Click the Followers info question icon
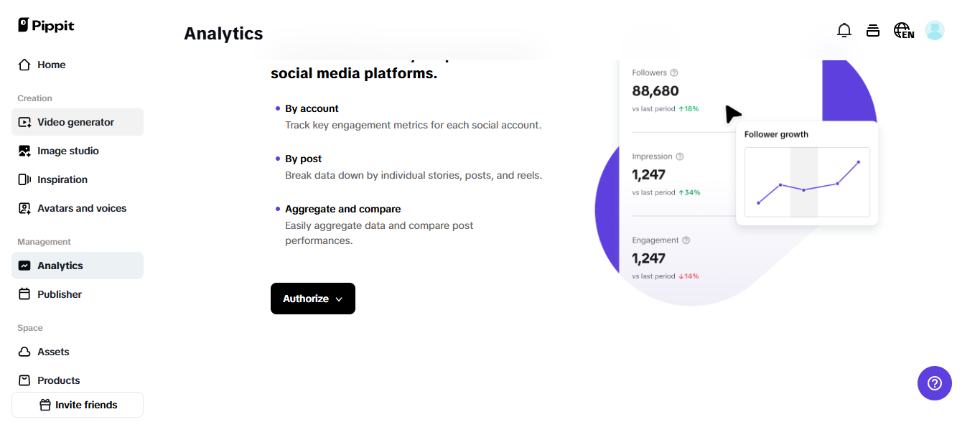Image resolution: width=980 pixels, height=427 pixels. pos(674,72)
